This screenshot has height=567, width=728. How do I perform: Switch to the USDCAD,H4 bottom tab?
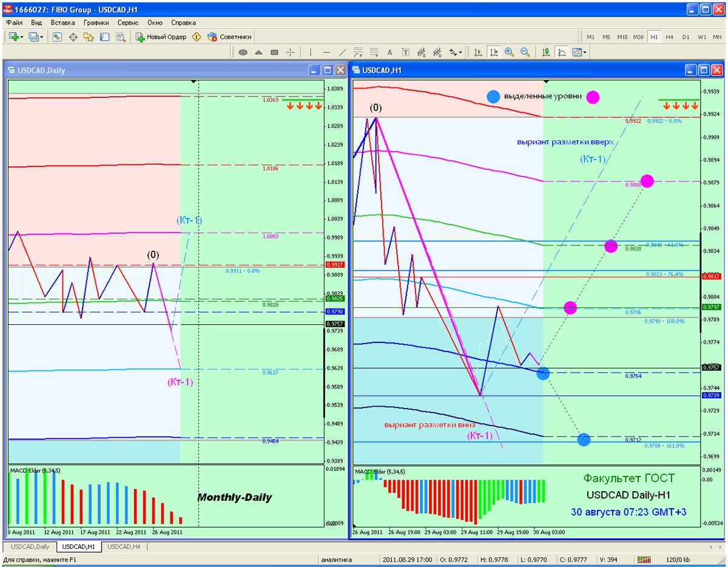tap(124, 547)
